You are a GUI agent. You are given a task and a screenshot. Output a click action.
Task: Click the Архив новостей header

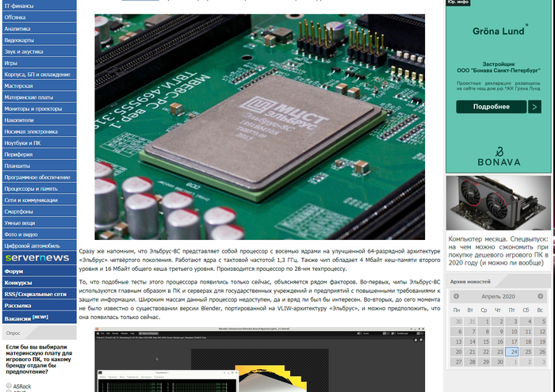click(x=470, y=281)
